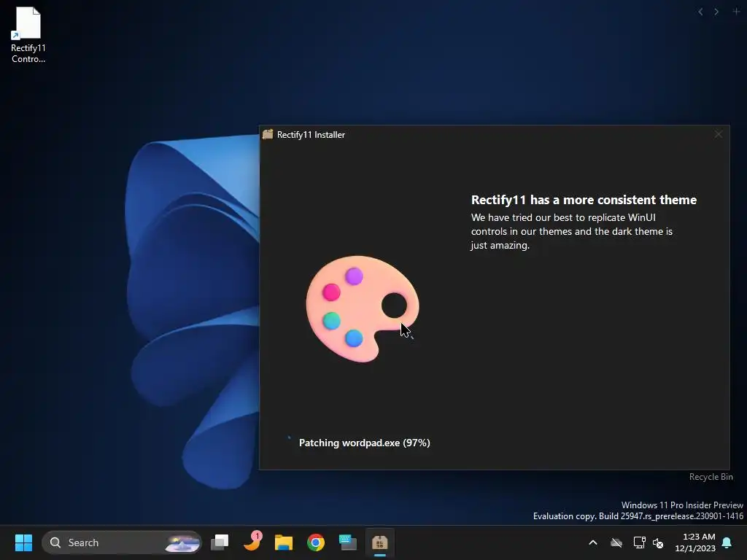Open the clock showing 1:23 AM

pyautogui.click(x=695, y=542)
